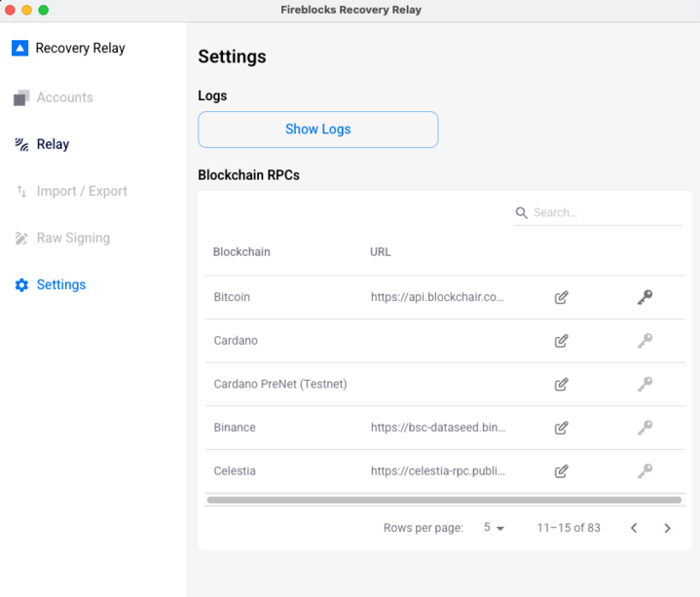Click the Relay sidebar icon

[x=21, y=145]
